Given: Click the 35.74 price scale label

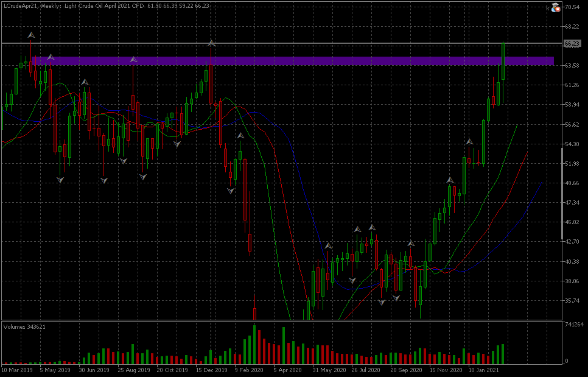Looking at the screenshot, I should point(572,300).
